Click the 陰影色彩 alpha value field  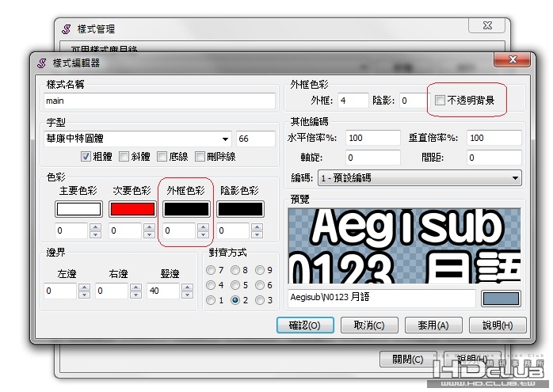point(233,230)
